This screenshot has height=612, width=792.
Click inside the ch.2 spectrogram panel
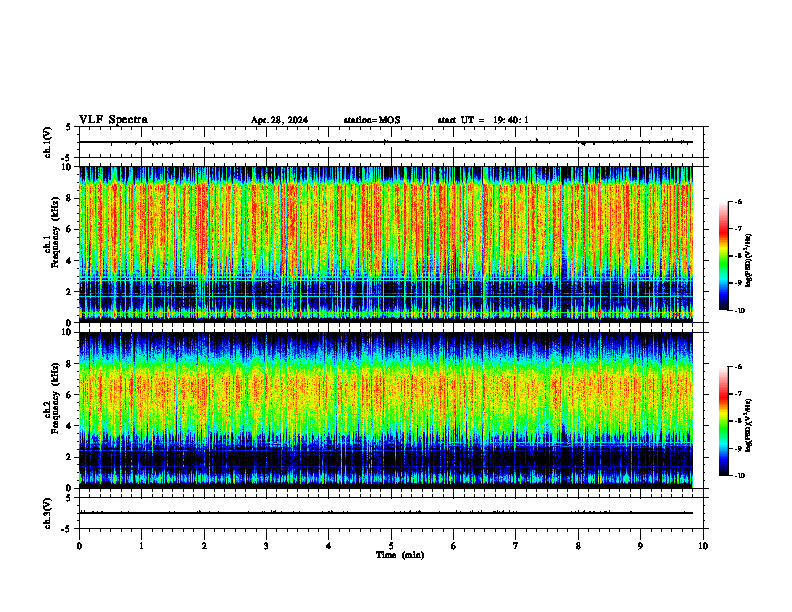386,410
